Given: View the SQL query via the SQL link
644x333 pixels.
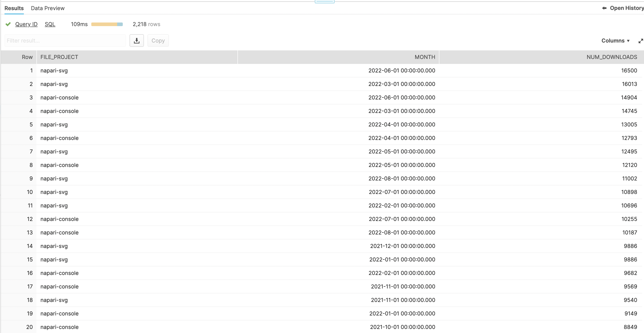Looking at the screenshot, I should pyautogui.click(x=50, y=24).
